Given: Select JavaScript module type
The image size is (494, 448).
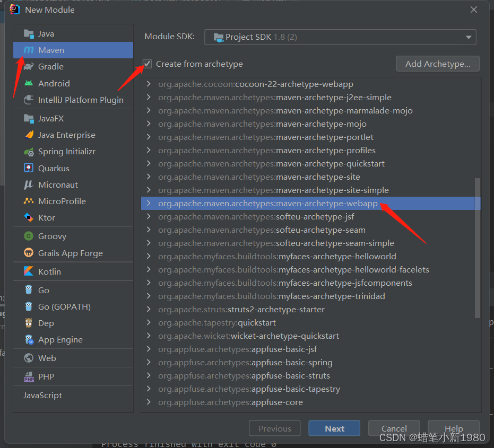Looking at the screenshot, I should 42,395.
